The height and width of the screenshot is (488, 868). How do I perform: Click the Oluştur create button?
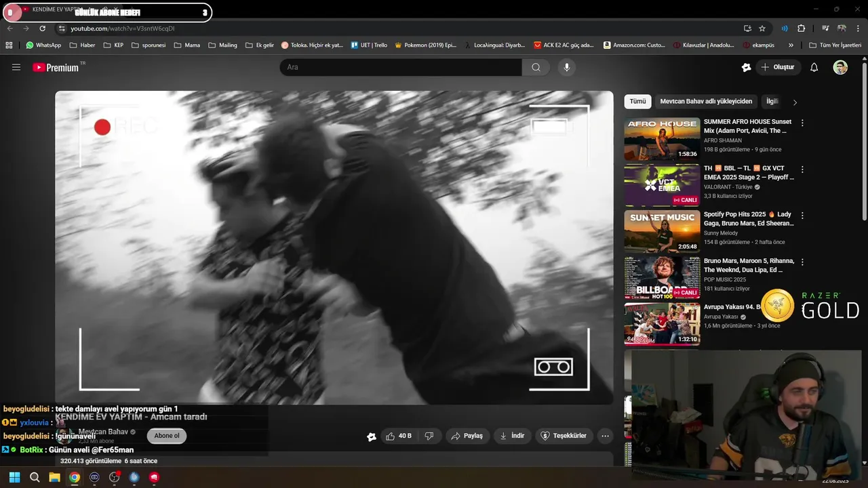[778, 67]
